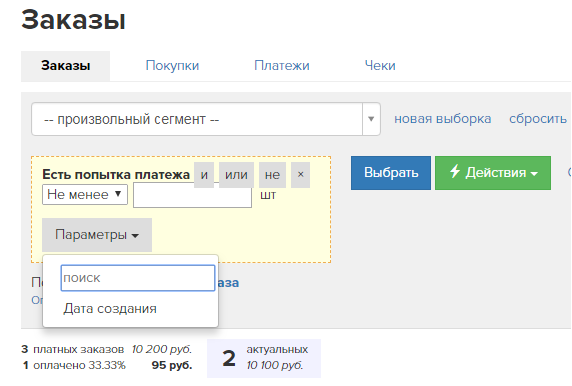Open the Не менее comparison dropdown
572x386 pixels.
(x=85, y=194)
